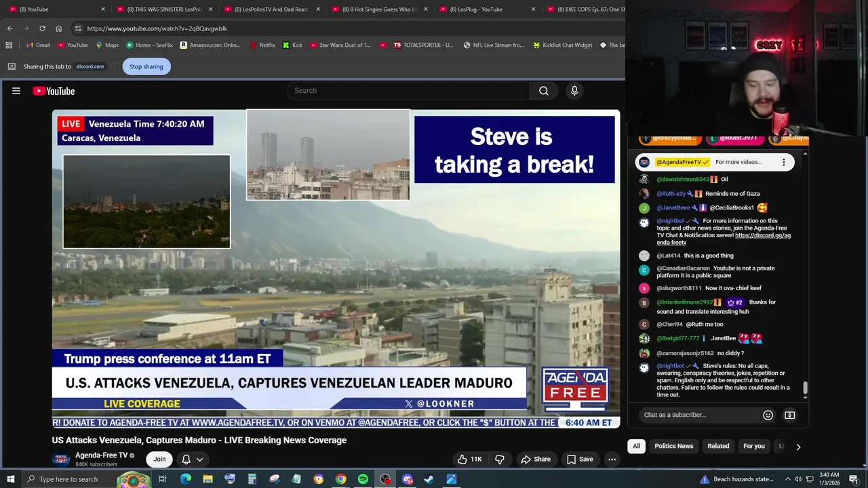This screenshot has width=868, height=488.
Task: Select the All filter chip
Action: tap(636, 447)
